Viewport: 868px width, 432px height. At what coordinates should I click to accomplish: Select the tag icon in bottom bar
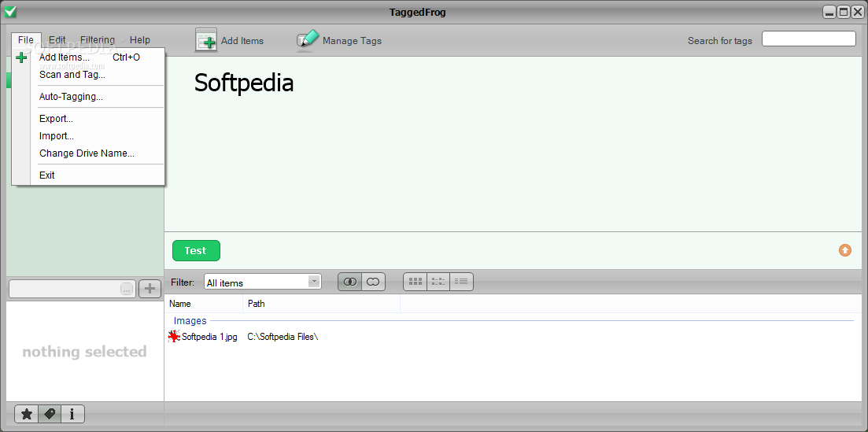tap(50, 414)
